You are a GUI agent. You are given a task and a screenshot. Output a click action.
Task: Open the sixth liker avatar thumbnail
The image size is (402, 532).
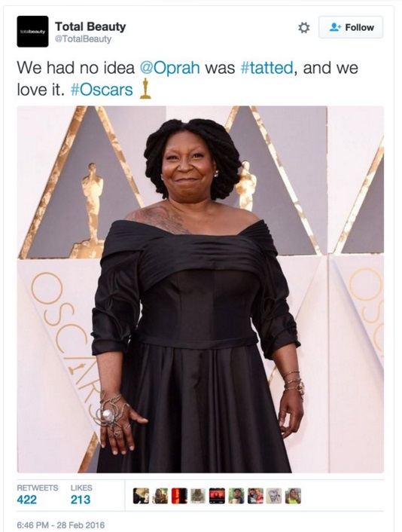236,496
